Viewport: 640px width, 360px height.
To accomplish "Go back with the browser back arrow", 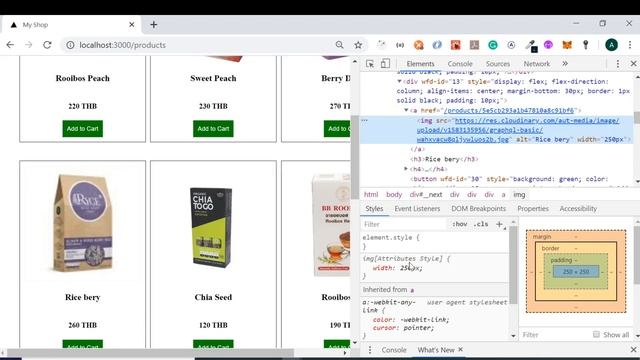I will [x=10, y=45].
